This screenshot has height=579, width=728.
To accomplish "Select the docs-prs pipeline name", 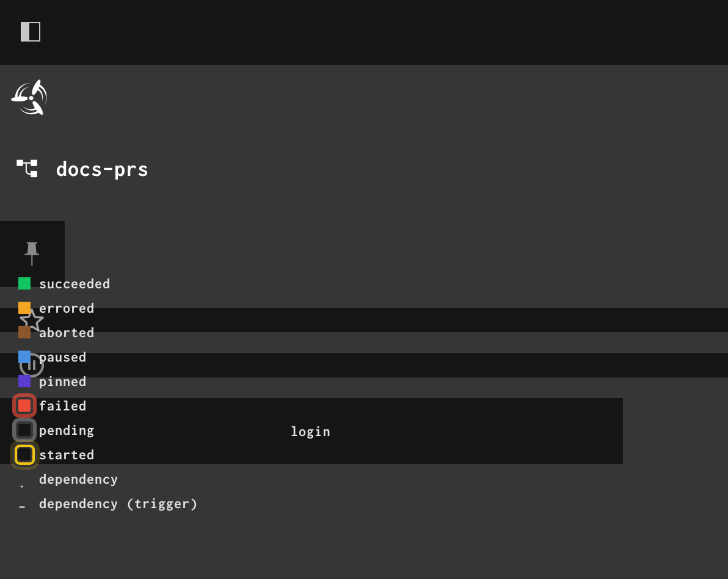I will click(x=102, y=169).
